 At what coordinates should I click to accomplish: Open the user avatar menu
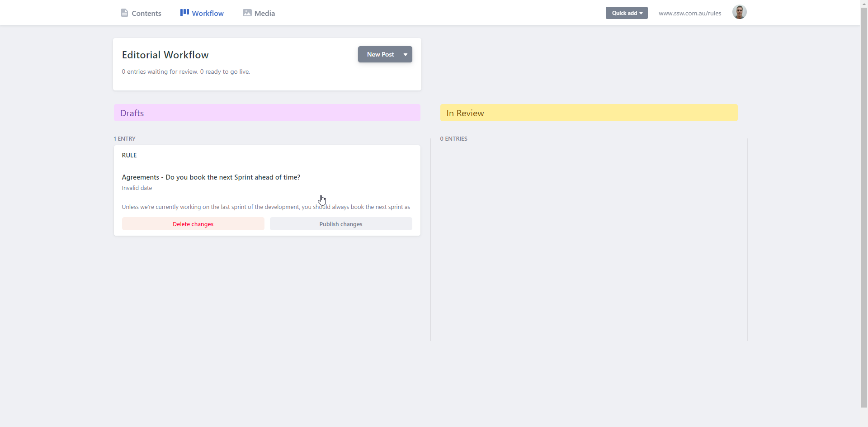739,12
